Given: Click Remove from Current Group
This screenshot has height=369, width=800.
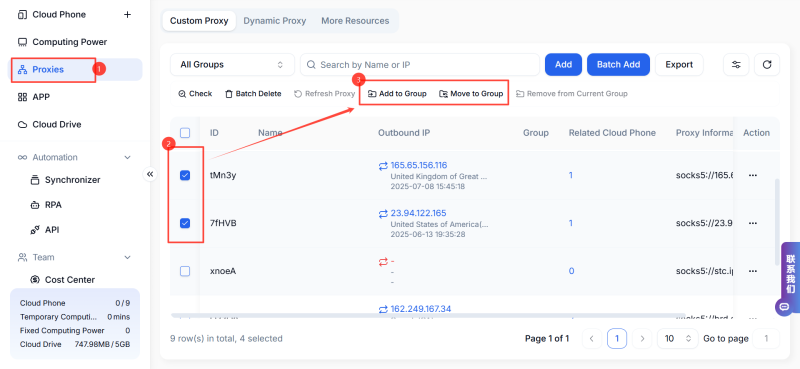Looking at the screenshot, I should pos(571,94).
